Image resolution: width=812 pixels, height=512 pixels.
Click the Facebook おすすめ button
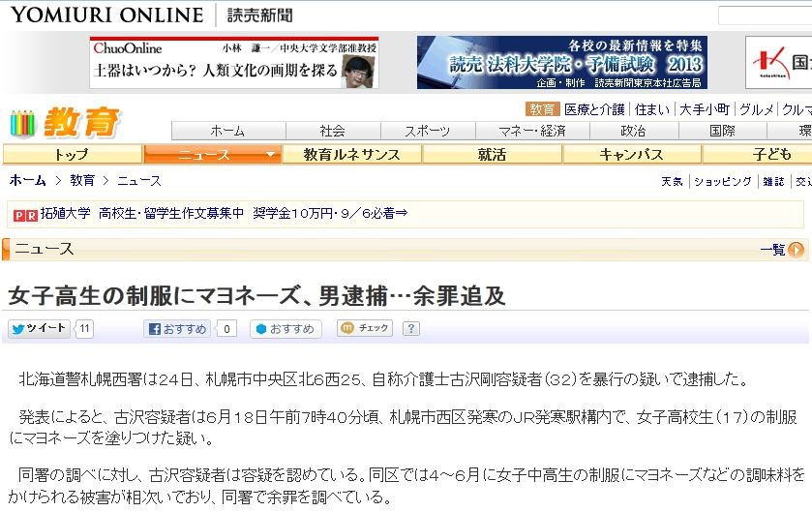point(177,329)
